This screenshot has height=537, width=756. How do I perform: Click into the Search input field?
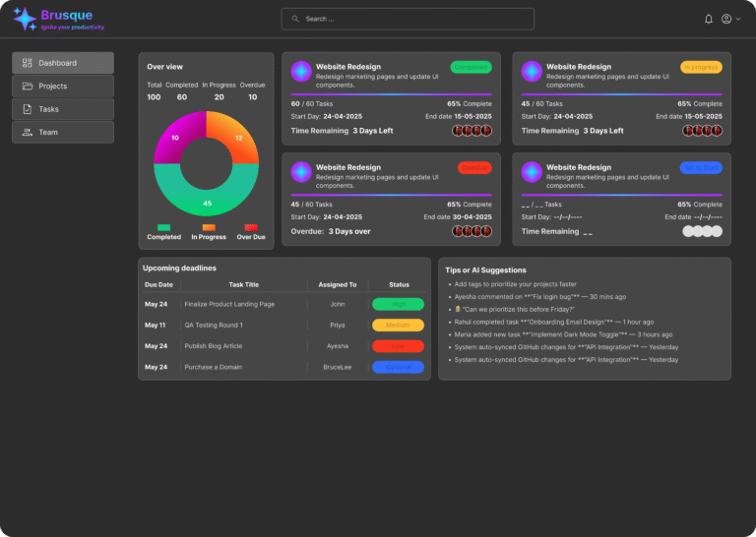413,19
